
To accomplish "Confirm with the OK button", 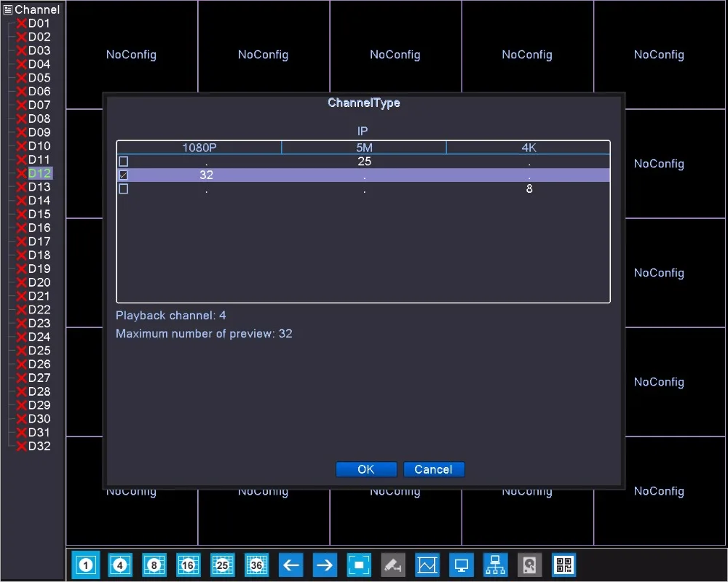I will coord(366,469).
